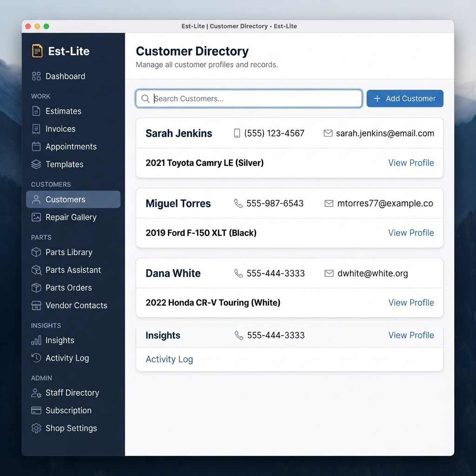Open the Dashboard grid icon

[x=36, y=76]
